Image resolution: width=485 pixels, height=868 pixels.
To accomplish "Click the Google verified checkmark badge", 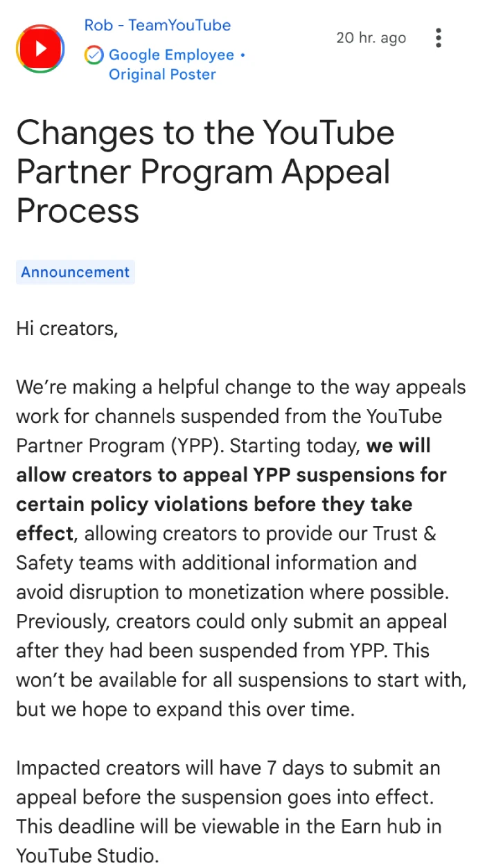I will tap(94, 55).
